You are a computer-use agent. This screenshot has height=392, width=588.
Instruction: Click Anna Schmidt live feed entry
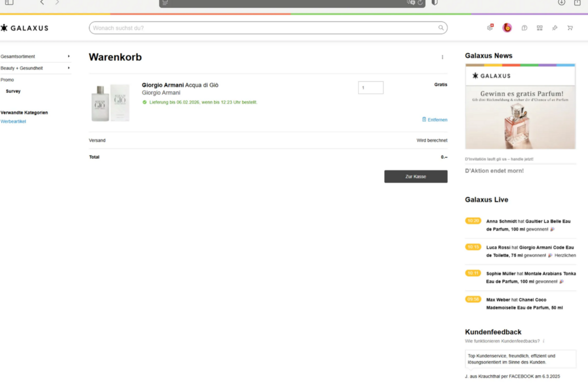pos(521,225)
